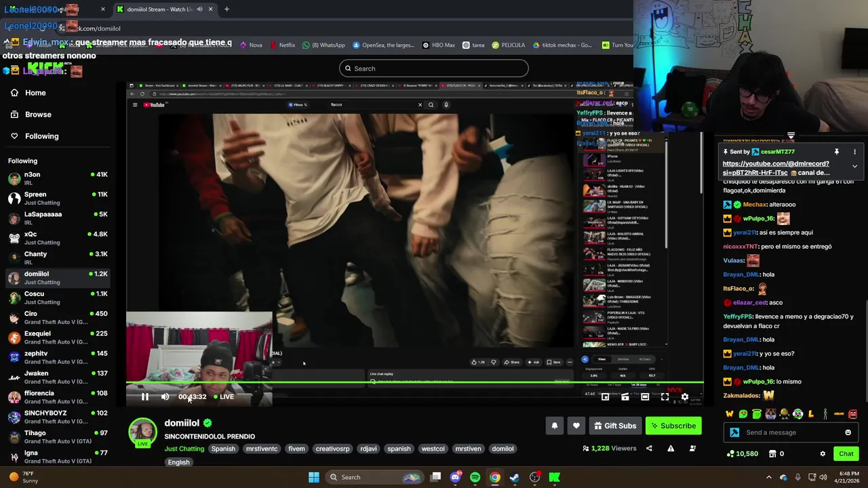This screenshot has height=488, width=868.
Task: Show hidden system tray icons
Action: (x=768, y=477)
